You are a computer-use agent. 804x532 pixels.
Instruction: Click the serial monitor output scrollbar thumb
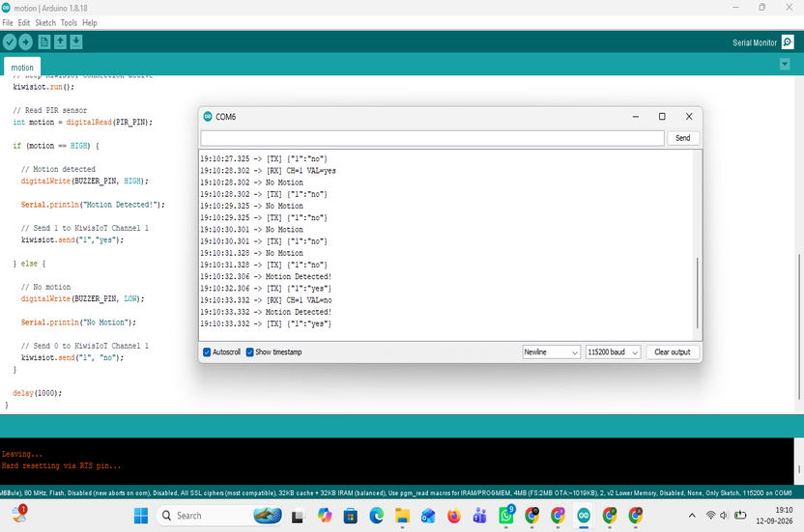(x=698, y=293)
